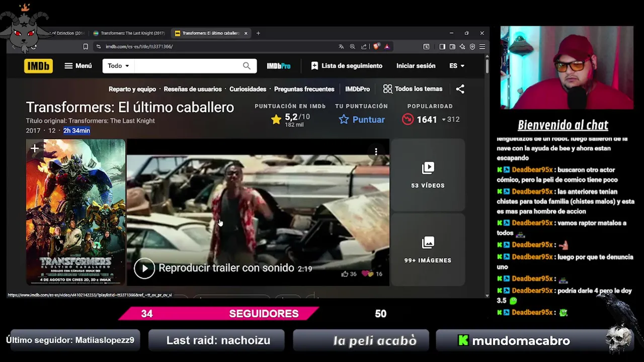Switch to 'Transformers: The Last Knight (2017)' tab
The height and width of the screenshot is (362, 644).
click(130, 33)
